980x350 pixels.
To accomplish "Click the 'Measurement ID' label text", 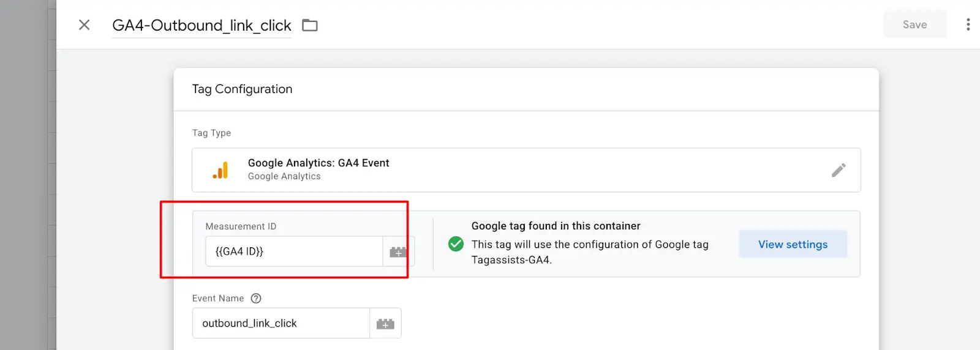I will [x=241, y=226].
